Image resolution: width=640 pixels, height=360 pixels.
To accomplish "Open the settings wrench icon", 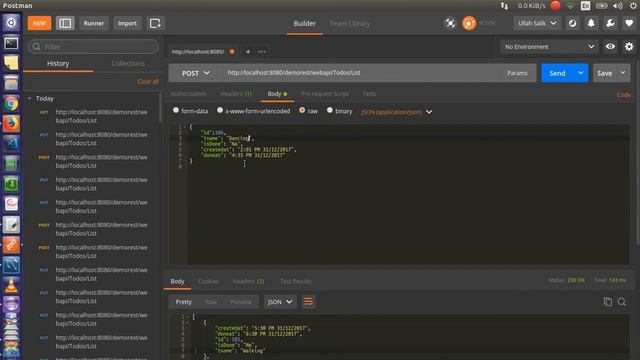I will 610,23.
